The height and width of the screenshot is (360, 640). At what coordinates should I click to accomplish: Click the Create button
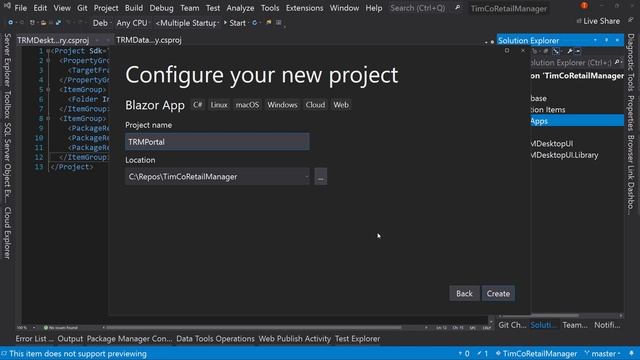(498, 293)
